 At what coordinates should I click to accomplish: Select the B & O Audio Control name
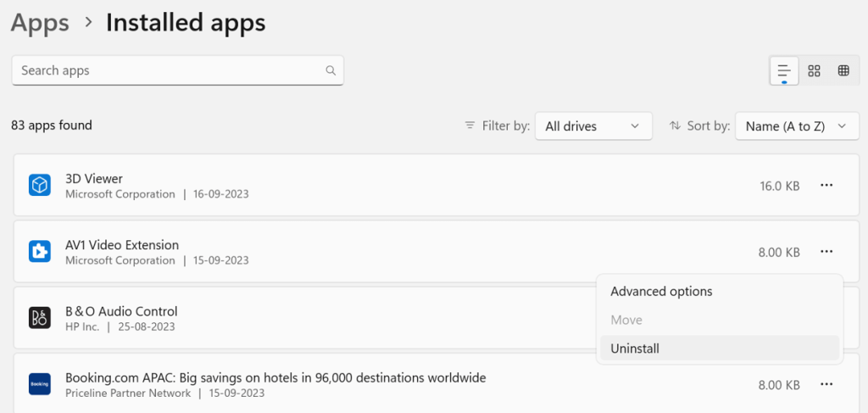pos(121,312)
